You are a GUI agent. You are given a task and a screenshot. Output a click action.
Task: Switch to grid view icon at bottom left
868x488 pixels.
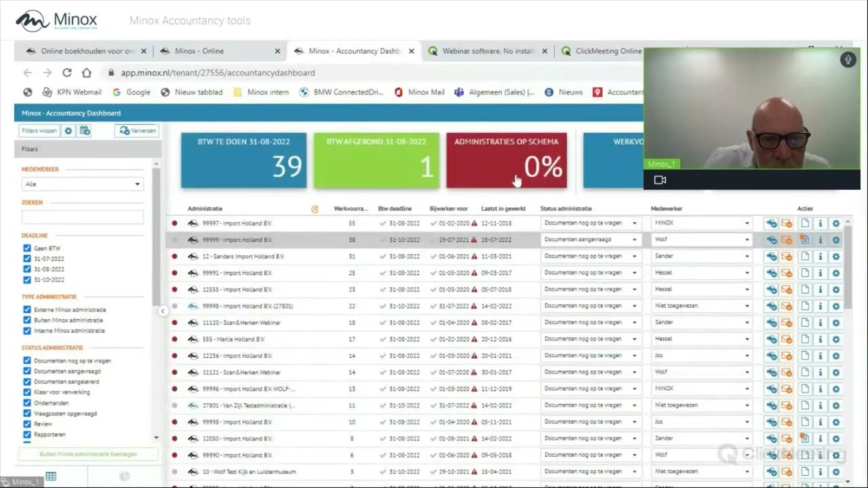coord(51,476)
